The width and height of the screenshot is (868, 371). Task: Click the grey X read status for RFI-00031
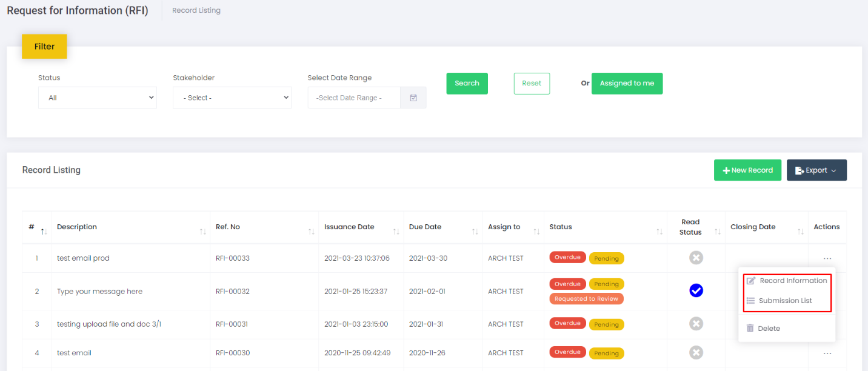pos(696,324)
